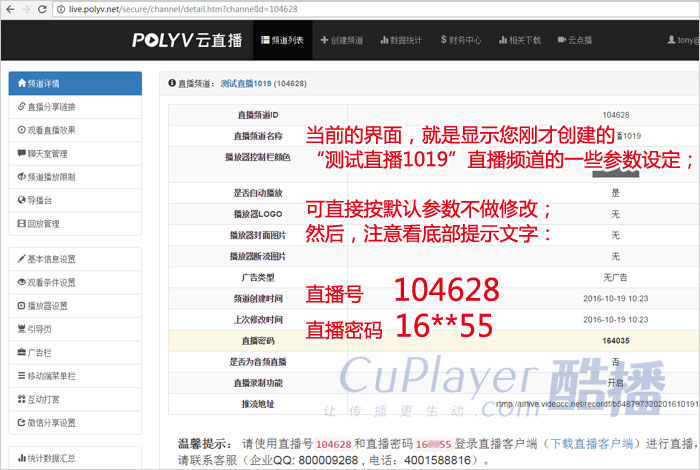Open 广告栏 in the sidebar
Image resolution: width=700 pixels, height=470 pixels.
[x=75, y=353]
